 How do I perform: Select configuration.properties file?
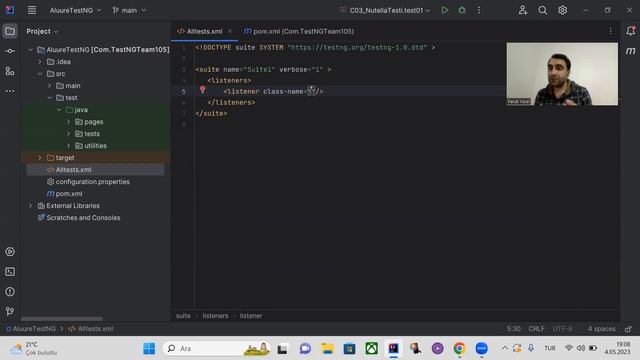(x=92, y=182)
